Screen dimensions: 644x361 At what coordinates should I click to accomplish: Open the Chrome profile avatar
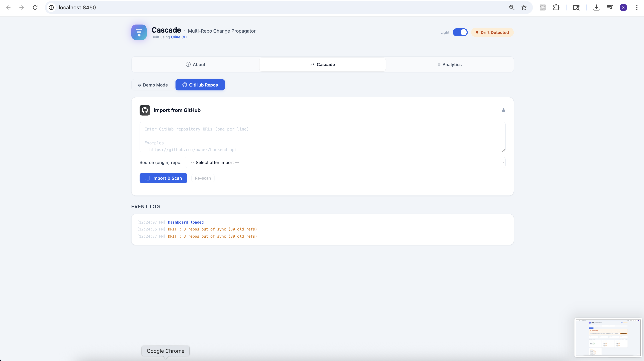pyautogui.click(x=623, y=7)
